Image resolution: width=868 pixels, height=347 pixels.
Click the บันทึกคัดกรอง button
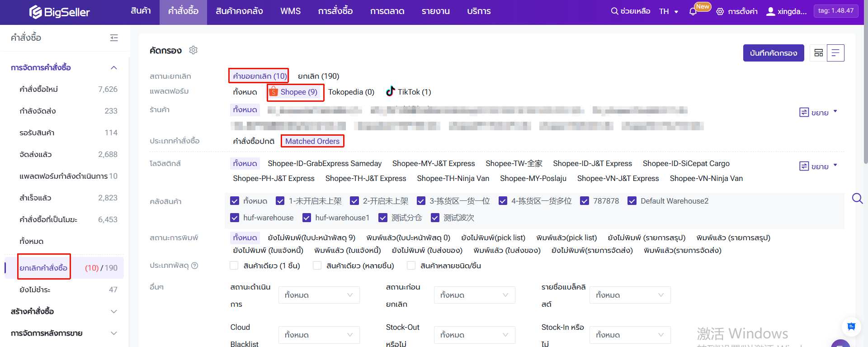pyautogui.click(x=773, y=53)
